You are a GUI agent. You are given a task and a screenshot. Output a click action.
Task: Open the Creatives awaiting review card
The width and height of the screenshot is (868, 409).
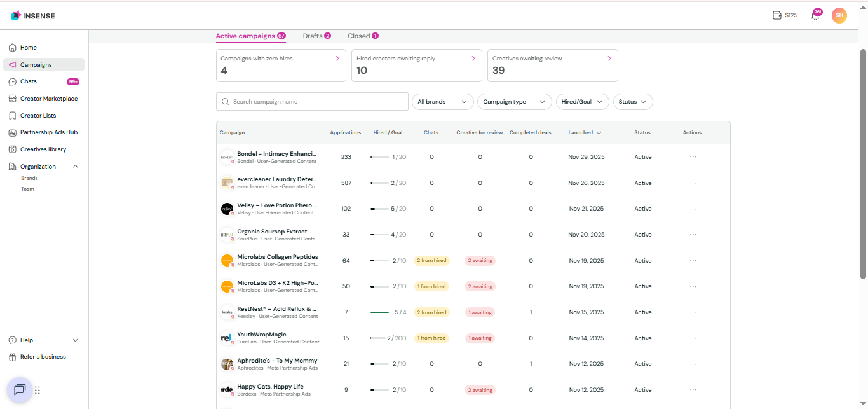553,66
